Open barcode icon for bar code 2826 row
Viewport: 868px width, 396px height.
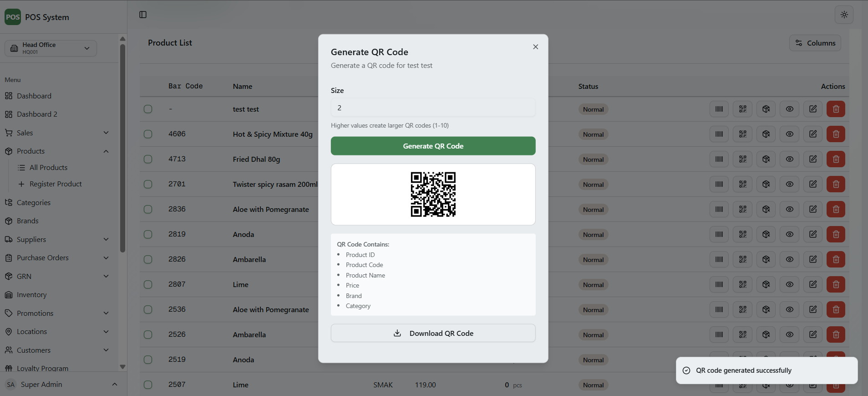719,259
